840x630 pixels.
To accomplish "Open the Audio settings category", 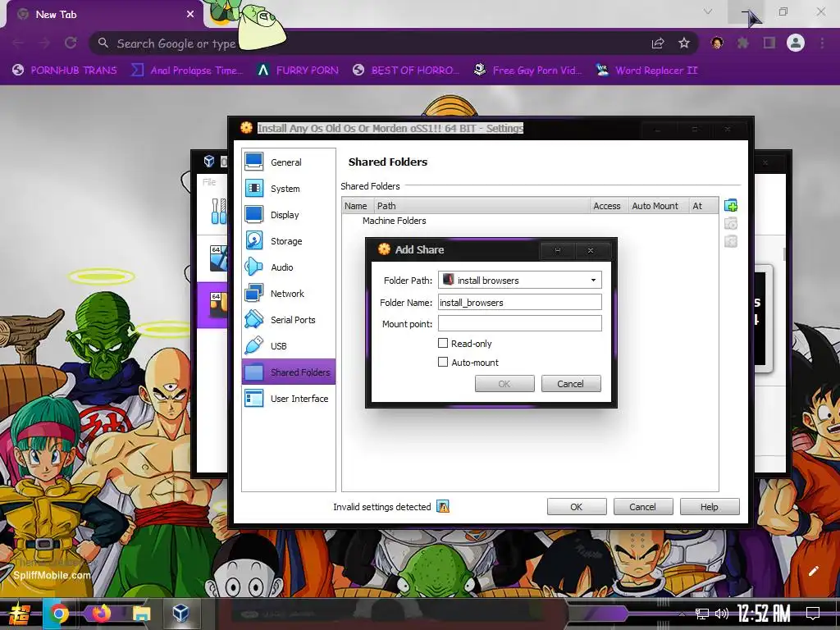I will point(288,267).
